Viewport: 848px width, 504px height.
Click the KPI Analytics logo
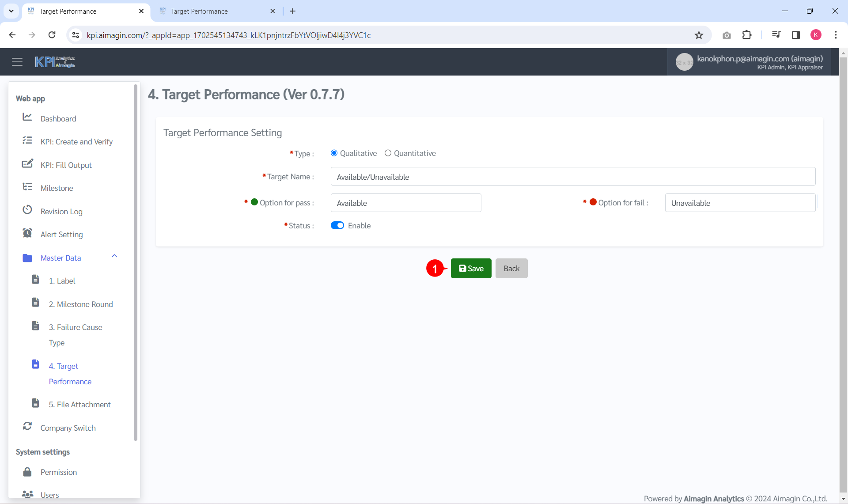pyautogui.click(x=54, y=61)
